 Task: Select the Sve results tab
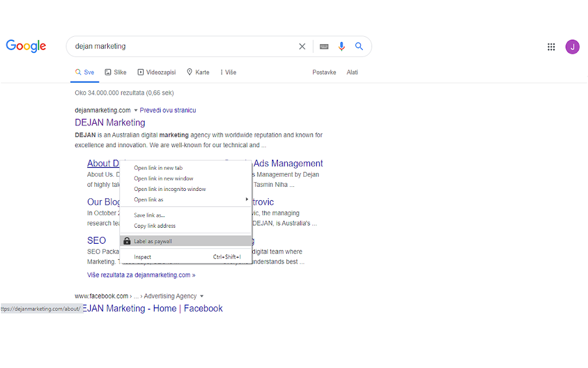85,72
